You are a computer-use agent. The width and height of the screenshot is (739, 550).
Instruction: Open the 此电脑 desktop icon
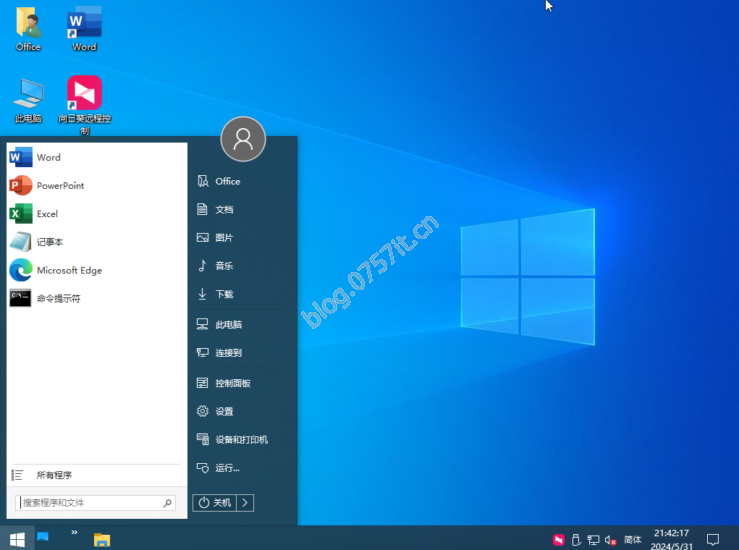tap(29, 100)
